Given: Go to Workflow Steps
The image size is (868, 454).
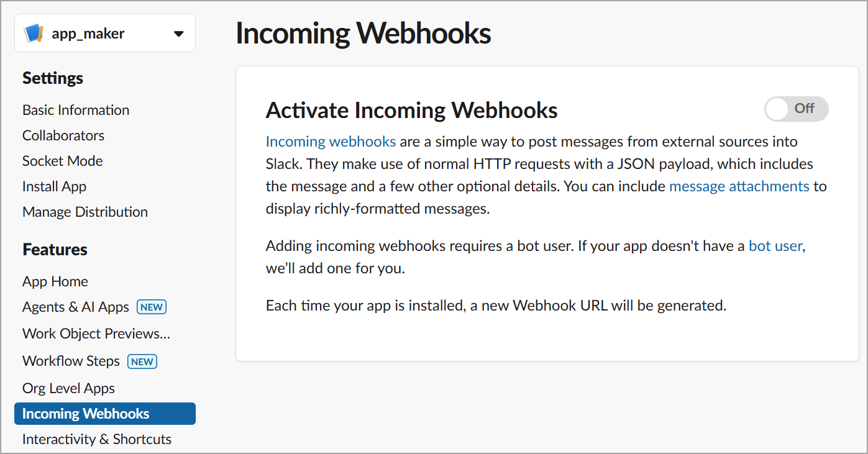Looking at the screenshot, I should tap(71, 361).
